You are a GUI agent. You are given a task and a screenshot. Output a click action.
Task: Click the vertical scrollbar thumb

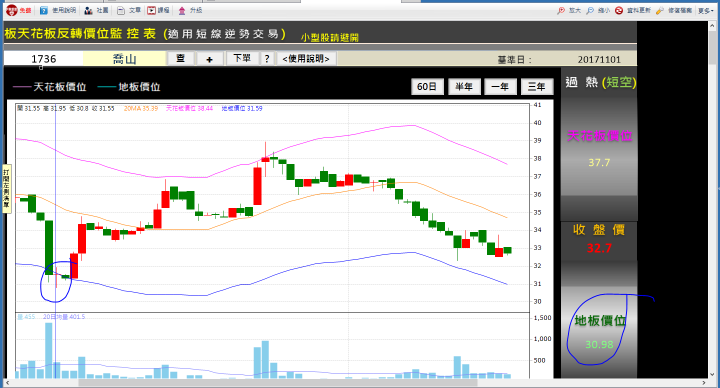pyautogui.click(x=713, y=48)
